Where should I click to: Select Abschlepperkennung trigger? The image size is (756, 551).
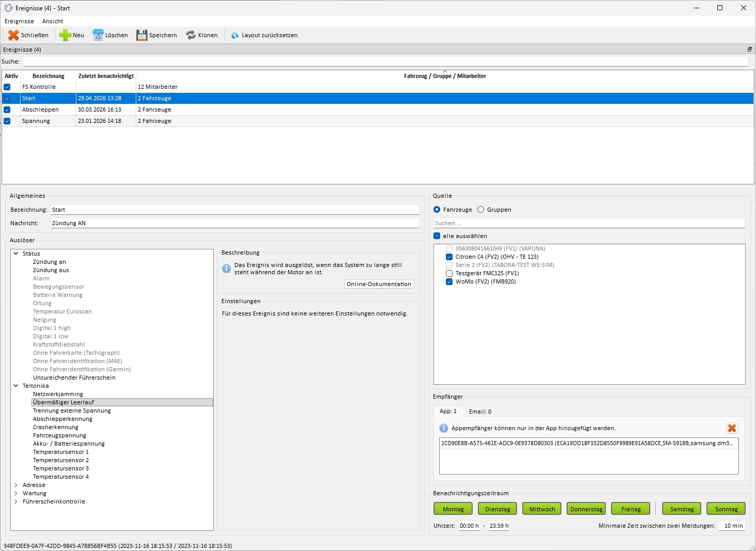62,419
